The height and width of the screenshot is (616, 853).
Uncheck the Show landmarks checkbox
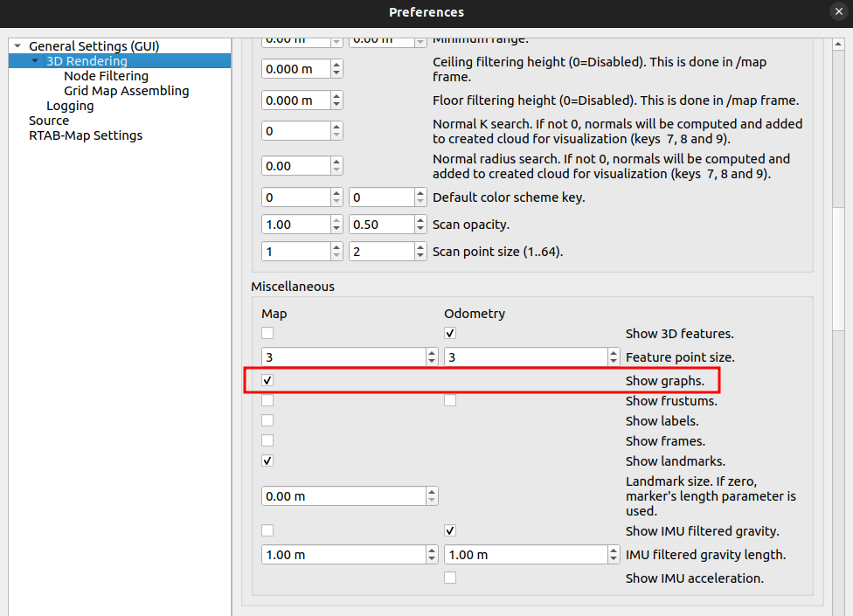(x=267, y=460)
